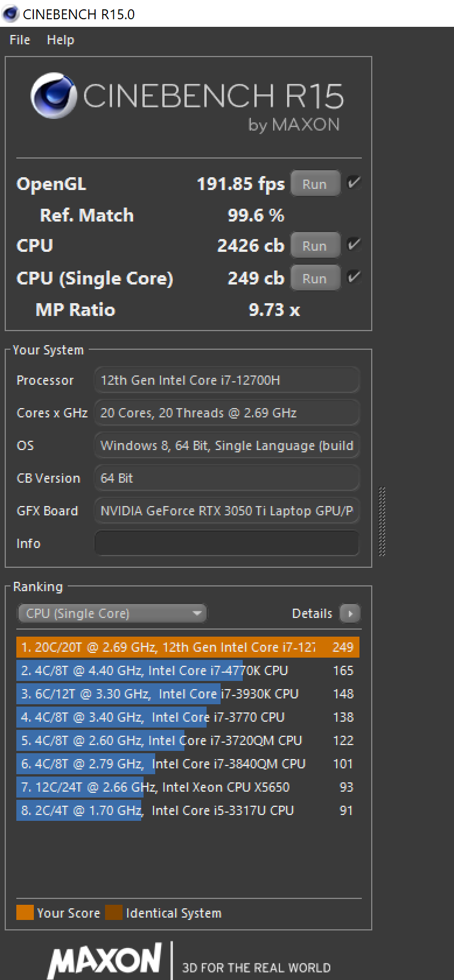The height and width of the screenshot is (980, 454).
Task: Toggle the CPU (Single Core) checkbox
Action: pos(353,276)
